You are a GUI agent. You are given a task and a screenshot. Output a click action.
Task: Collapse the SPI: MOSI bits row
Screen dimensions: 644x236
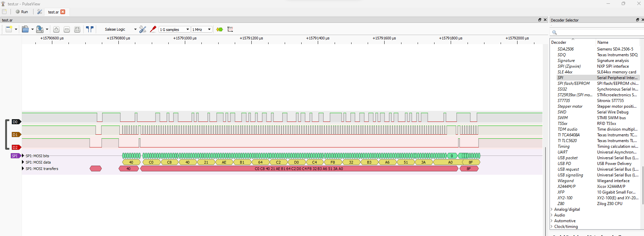[23, 156]
